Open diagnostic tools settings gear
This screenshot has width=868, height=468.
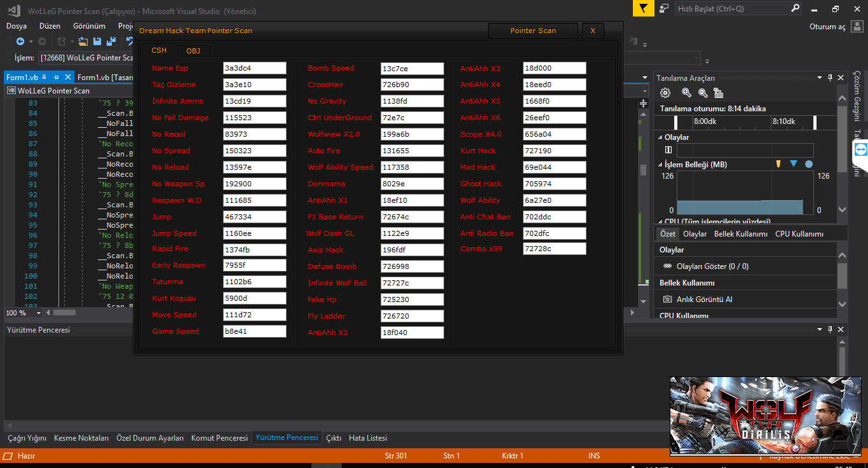(665, 93)
